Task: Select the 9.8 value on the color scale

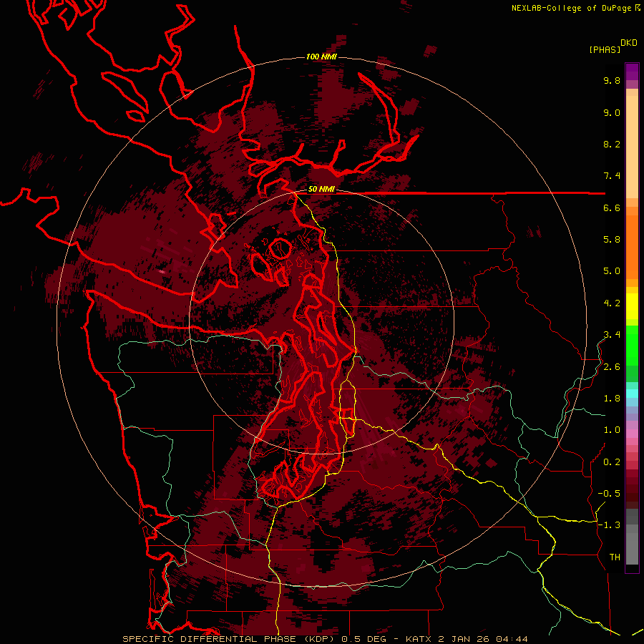Action: coord(612,80)
